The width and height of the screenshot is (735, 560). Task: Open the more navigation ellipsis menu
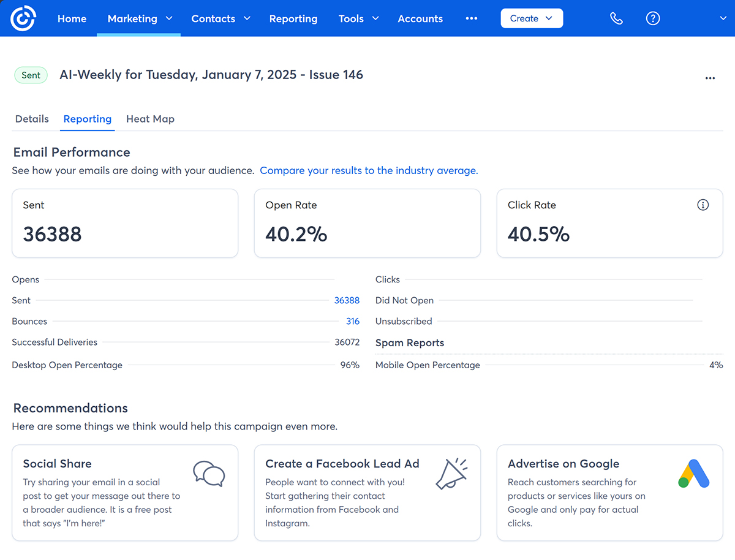click(x=471, y=18)
